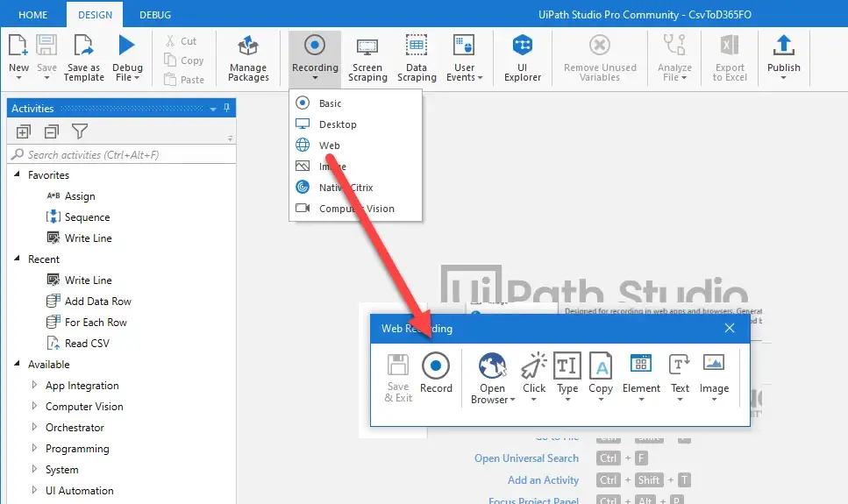Select Copy action in Web Recording
Screen dimensions: 848x504
point(601,376)
